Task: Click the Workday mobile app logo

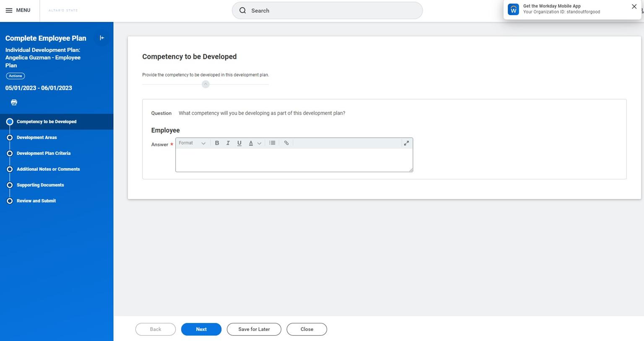Action: [x=513, y=9]
